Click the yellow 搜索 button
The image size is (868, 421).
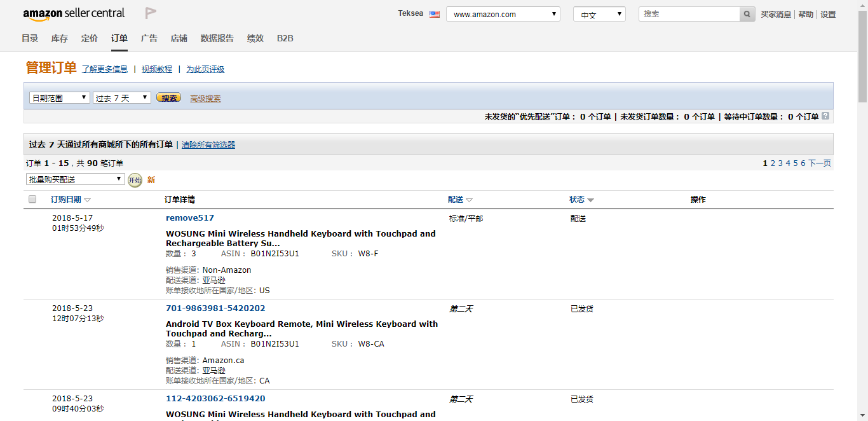click(169, 98)
